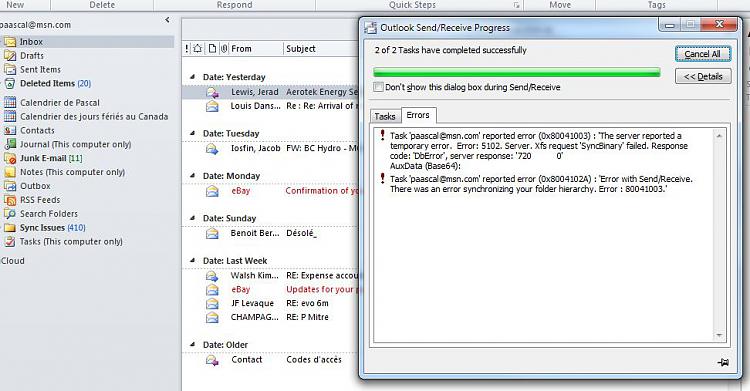Click the Search Folders icon
Viewport: 750px width, 391px height.
click(10, 213)
